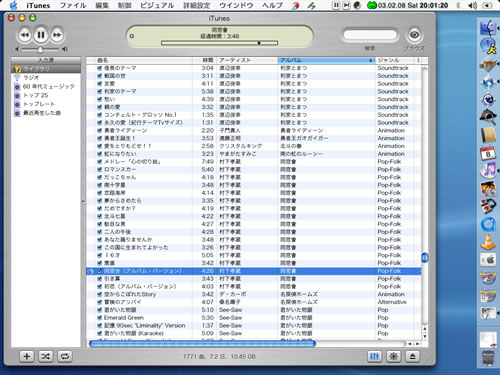Open the AIM running man Dock icon
The image size is (500, 375).
[488, 46]
